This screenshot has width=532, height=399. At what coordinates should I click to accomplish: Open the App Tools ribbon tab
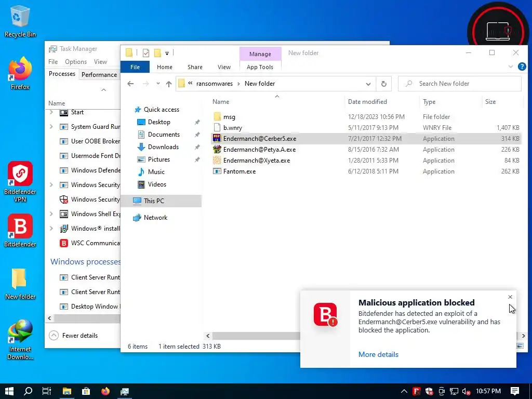pos(260,67)
